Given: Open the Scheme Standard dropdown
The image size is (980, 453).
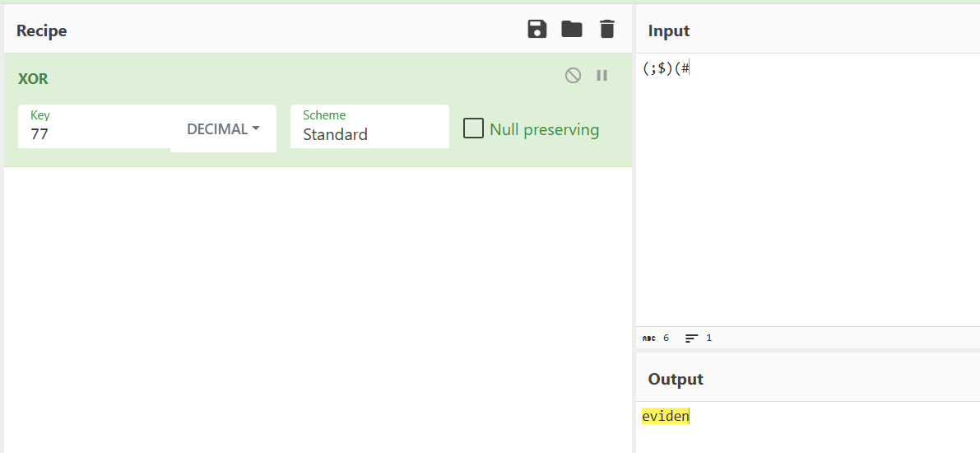Looking at the screenshot, I should [x=369, y=134].
